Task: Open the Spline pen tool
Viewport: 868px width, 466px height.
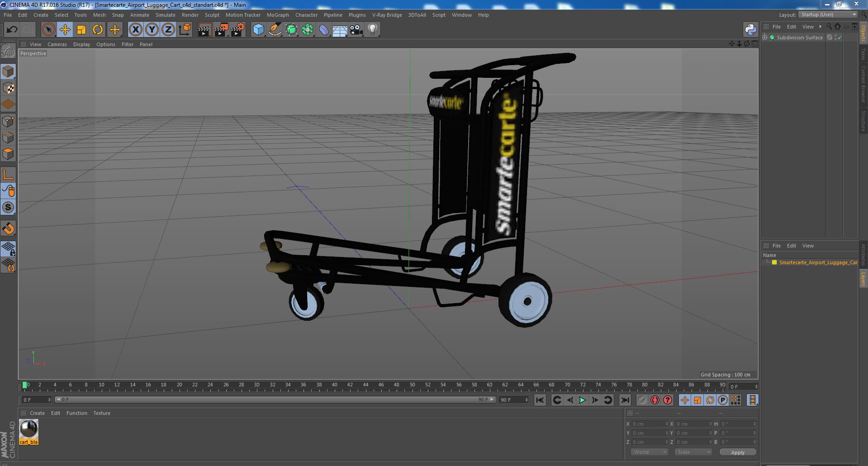Action: pyautogui.click(x=275, y=30)
